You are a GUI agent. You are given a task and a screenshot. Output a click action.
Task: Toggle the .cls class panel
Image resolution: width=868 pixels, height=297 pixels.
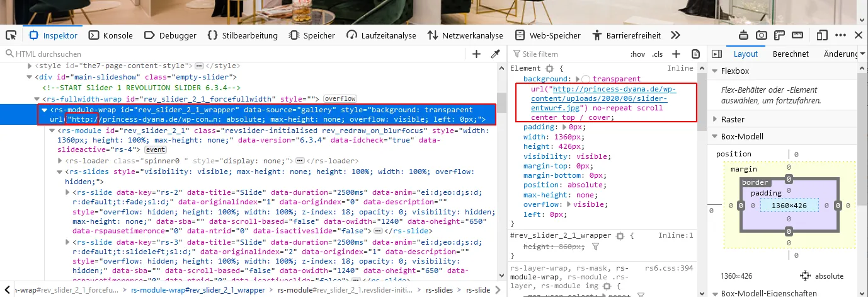point(657,54)
